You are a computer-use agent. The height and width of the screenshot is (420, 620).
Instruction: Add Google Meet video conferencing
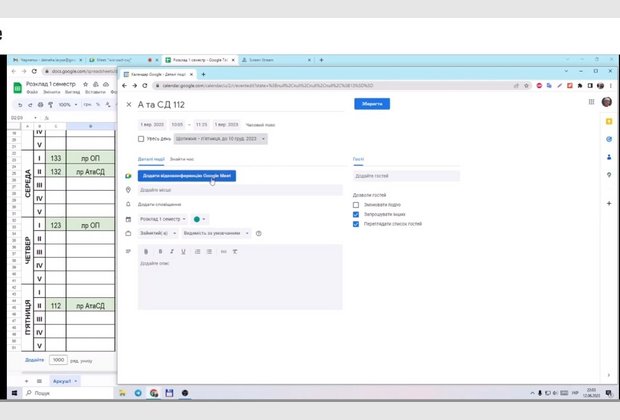pyautogui.click(x=186, y=175)
